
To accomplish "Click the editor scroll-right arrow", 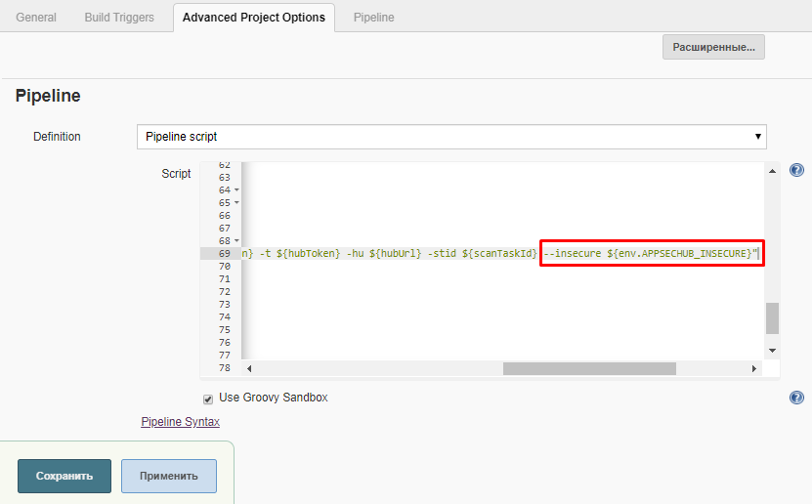I will point(753,369).
